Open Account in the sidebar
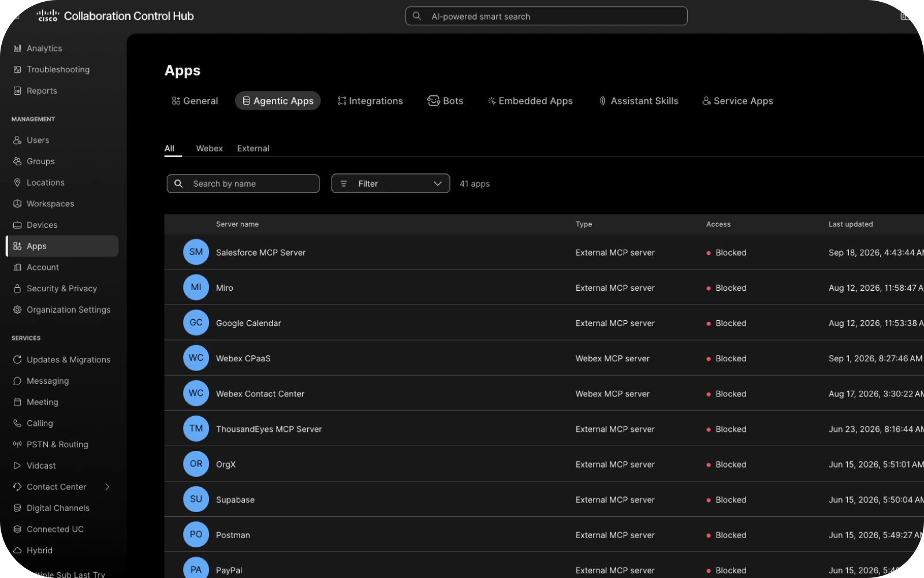 coord(37,268)
